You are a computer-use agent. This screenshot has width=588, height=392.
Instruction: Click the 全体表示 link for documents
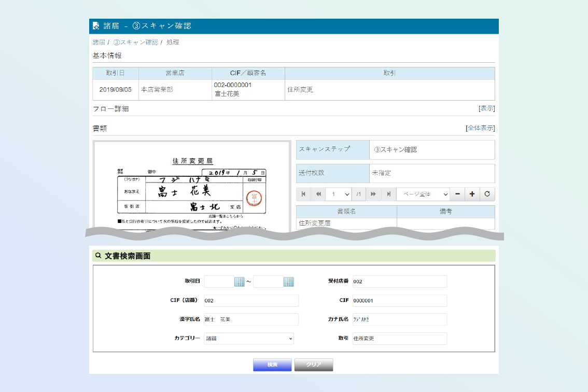point(480,128)
